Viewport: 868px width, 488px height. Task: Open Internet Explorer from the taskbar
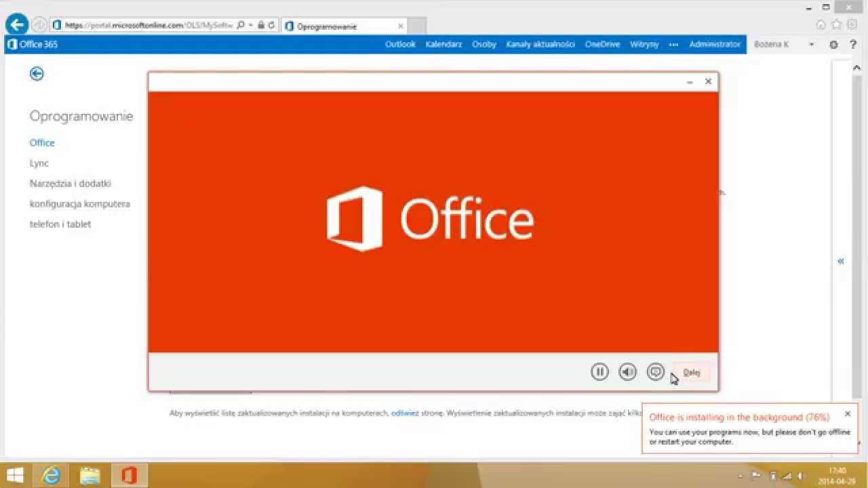click(52, 475)
